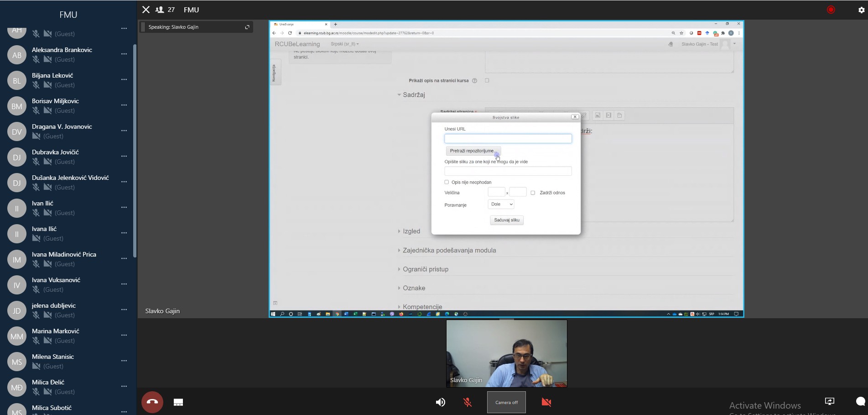Click Pretraži repozitorijume button in shared screen
868x415 pixels.
tap(473, 151)
